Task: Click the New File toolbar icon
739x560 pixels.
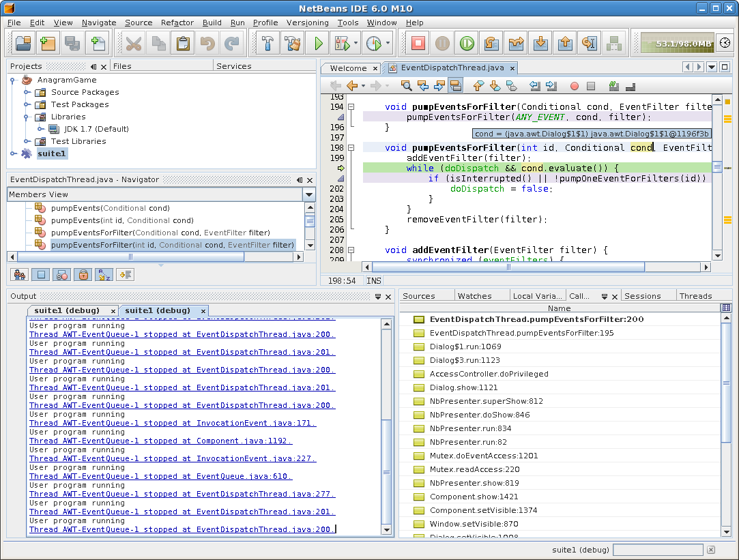Action: 98,44
